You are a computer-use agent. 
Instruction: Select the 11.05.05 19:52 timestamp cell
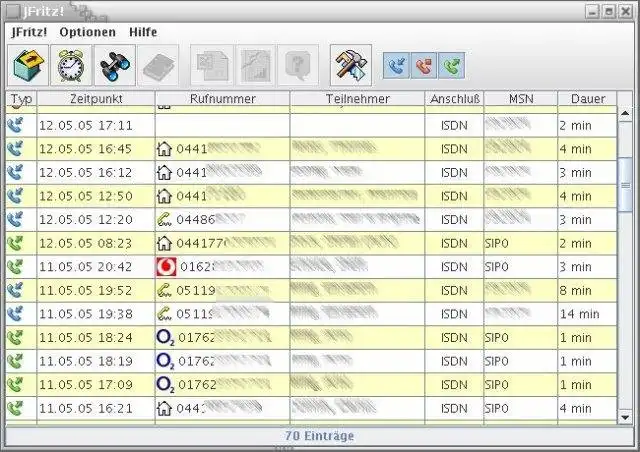(96, 291)
